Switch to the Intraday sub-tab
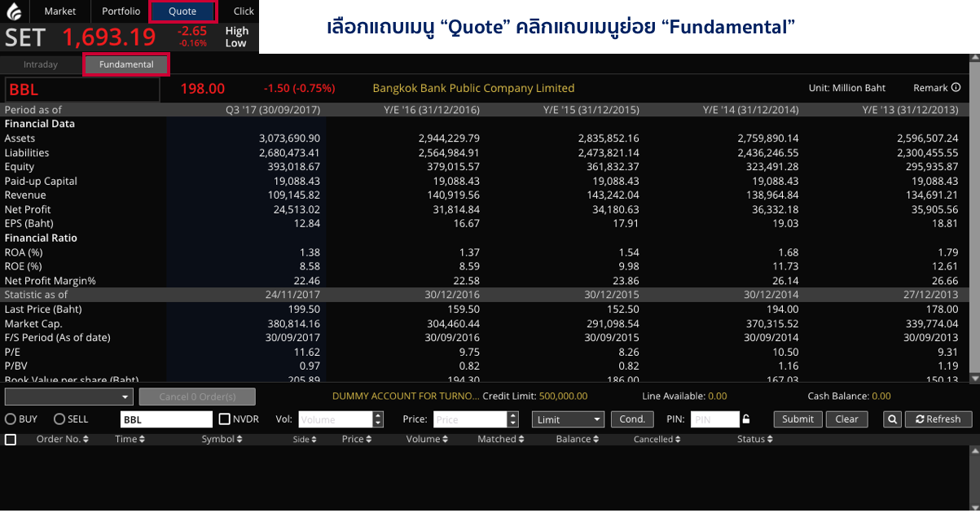 click(x=41, y=64)
